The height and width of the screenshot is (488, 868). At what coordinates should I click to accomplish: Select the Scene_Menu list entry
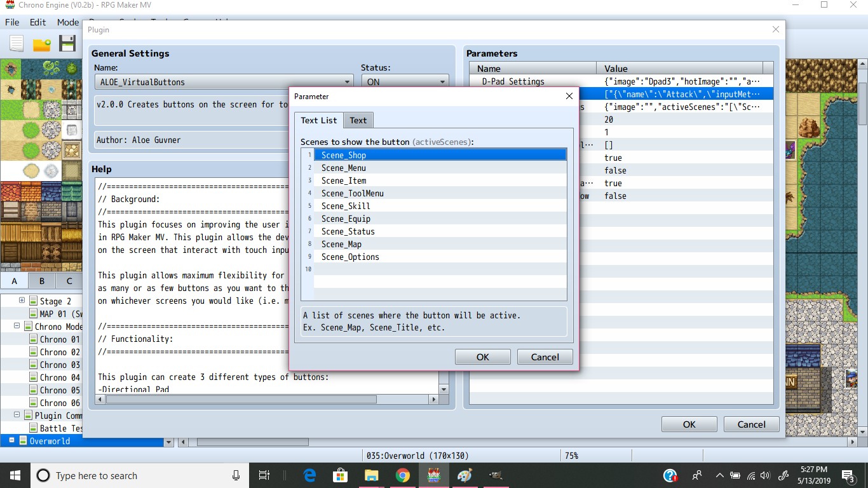440,168
